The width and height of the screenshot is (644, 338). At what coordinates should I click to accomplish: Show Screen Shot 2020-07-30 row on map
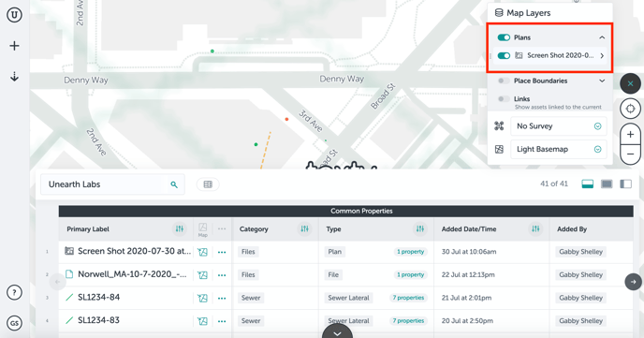[202, 252]
